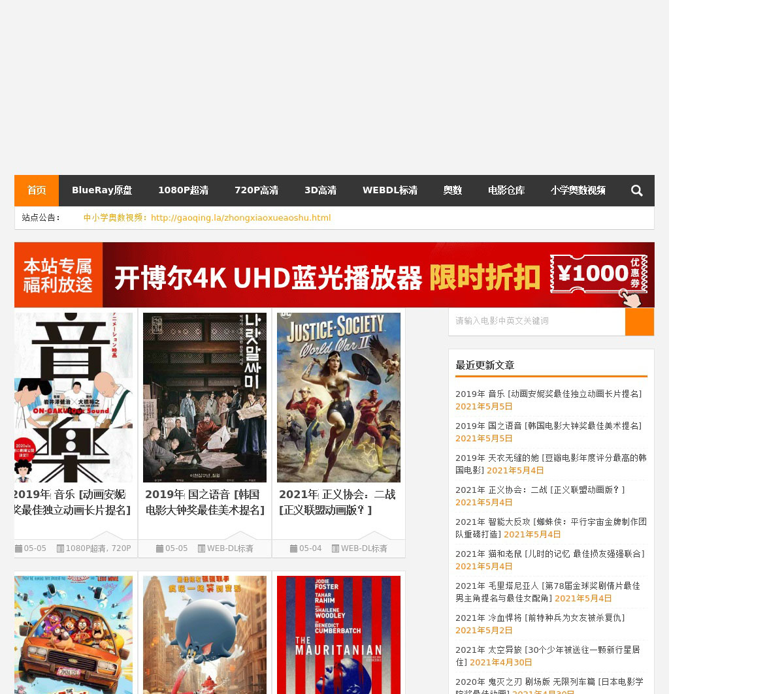Go to 首页 home tab
This screenshot has height=694, width=784.
(37, 191)
